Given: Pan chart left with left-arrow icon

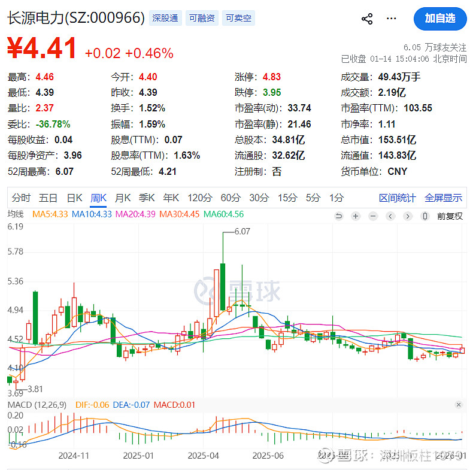Looking at the screenshot, I should coord(390,216).
